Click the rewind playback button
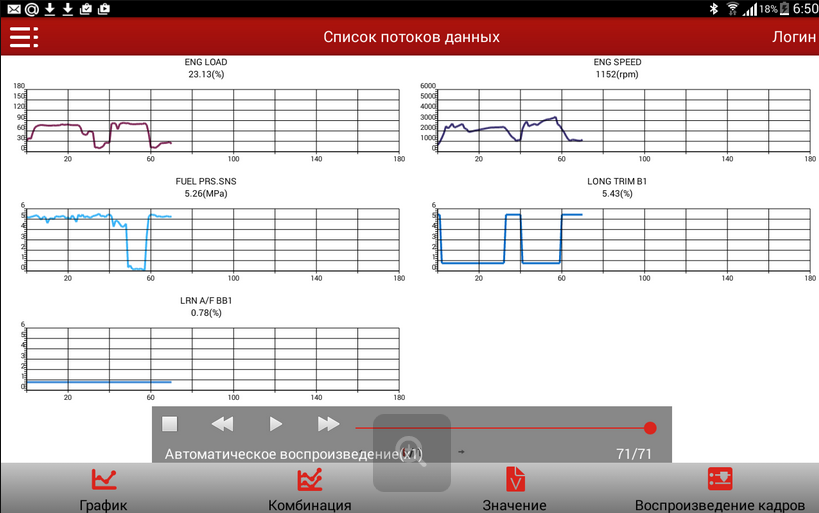This screenshot has width=819, height=513. click(222, 424)
